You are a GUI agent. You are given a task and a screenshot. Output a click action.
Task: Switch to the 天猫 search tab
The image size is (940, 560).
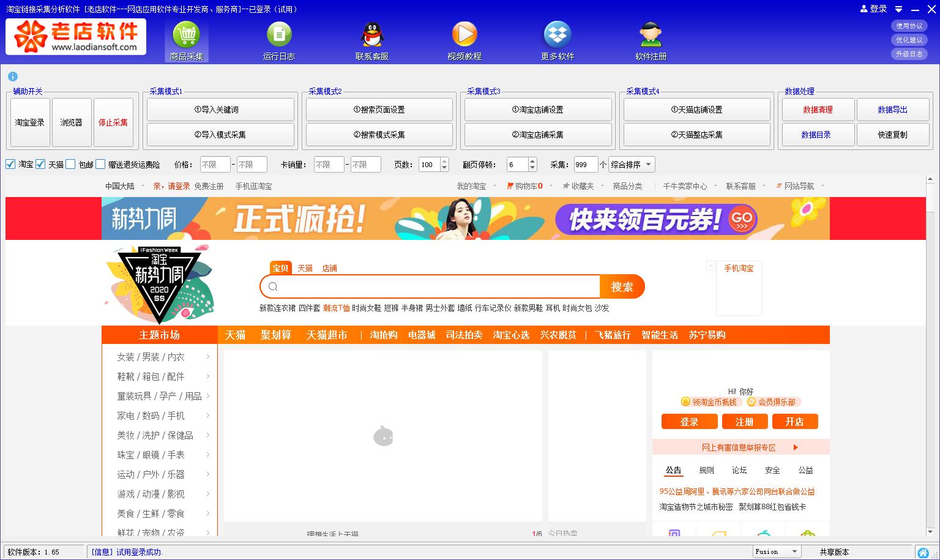[305, 268]
